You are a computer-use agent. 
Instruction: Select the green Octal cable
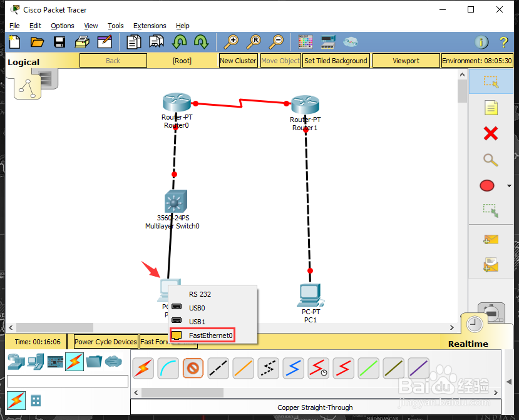(x=368, y=368)
